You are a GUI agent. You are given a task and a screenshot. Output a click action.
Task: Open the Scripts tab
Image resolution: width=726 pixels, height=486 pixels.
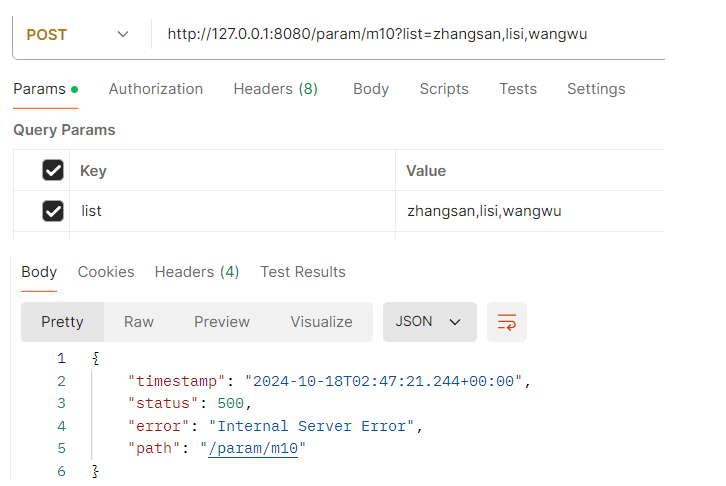[x=444, y=89]
